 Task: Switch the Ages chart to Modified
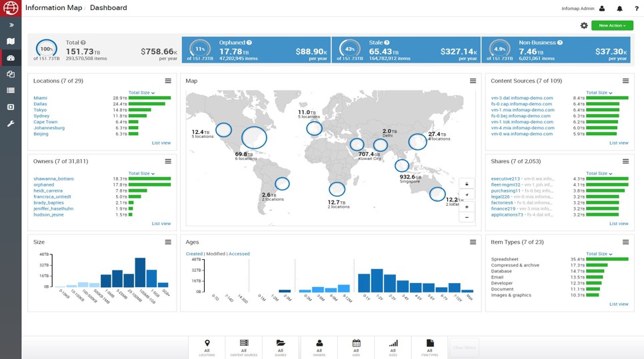tap(215, 254)
